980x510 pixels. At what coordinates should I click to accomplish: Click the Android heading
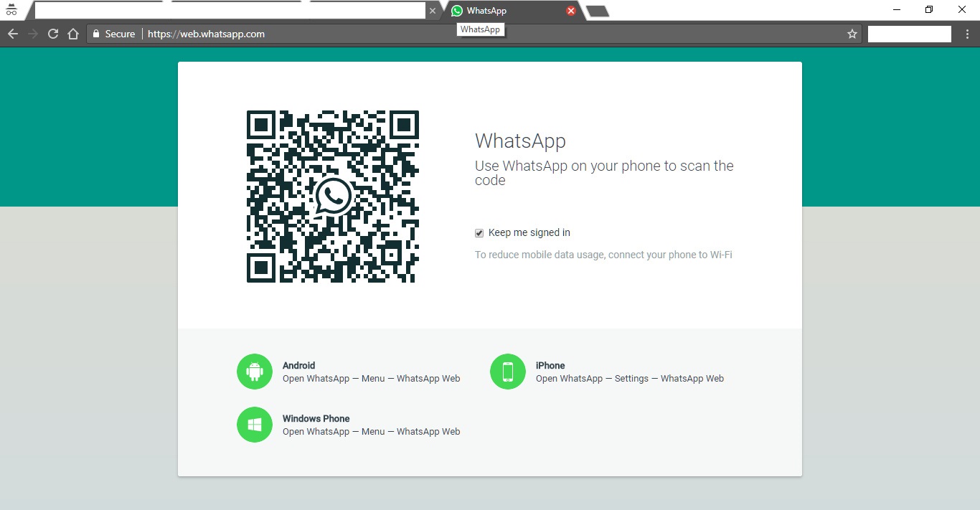pyautogui.click(x=298, y=365)
